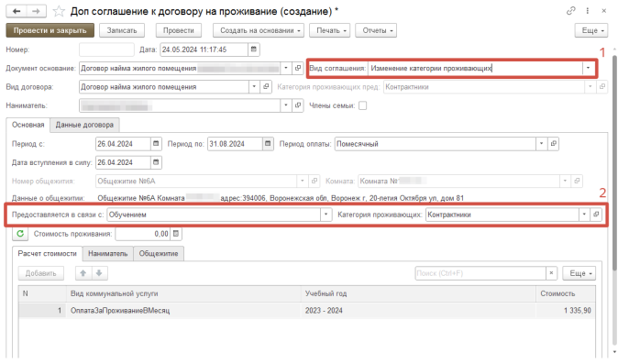Select the ОплатаЗаПроживаниеВМесяц cell

183,311
